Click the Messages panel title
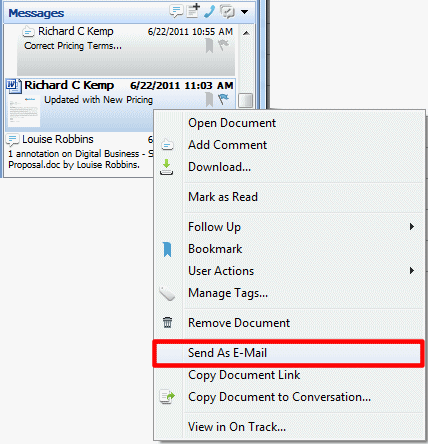 [x=36, y=13]
